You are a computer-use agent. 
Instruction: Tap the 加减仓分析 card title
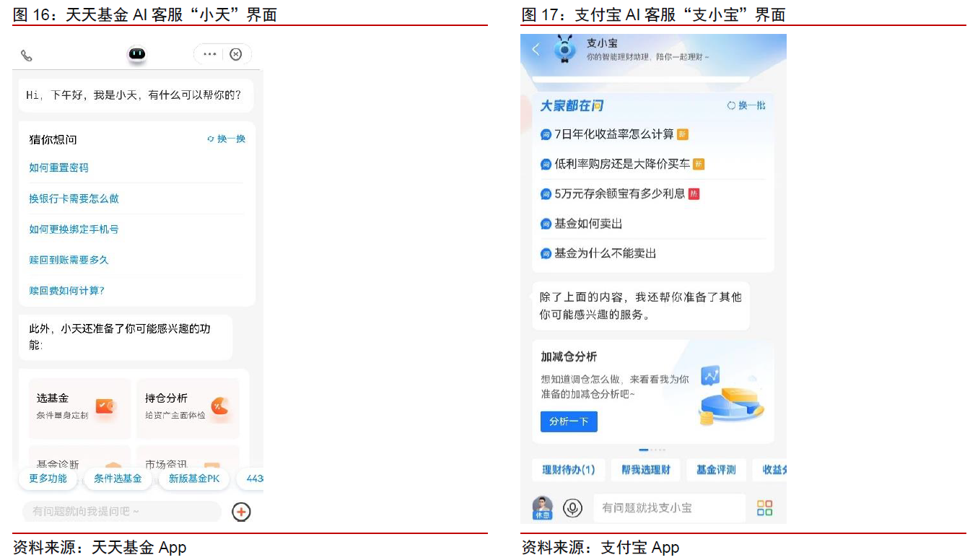pyautogui.click(x=569, y=356)
